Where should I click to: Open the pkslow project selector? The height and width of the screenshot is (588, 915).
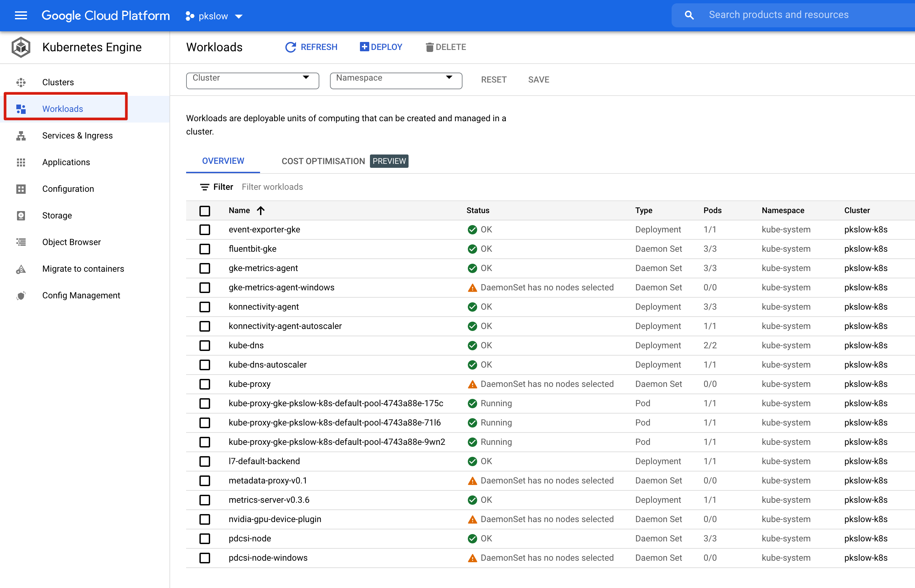tap(214, 16)
